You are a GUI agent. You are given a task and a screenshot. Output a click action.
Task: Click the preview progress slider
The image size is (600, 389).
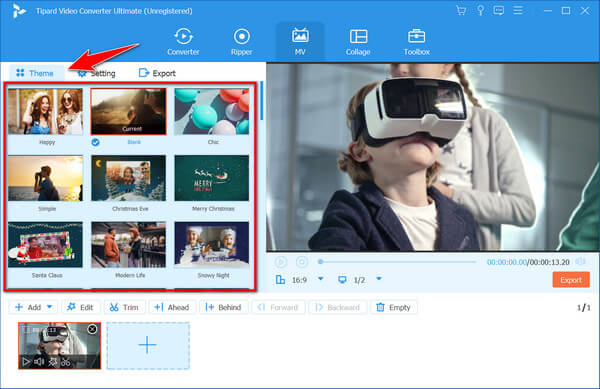(397, 262)
